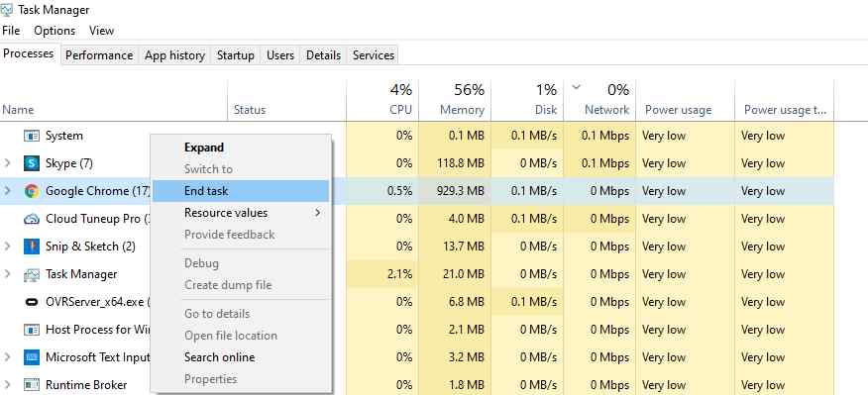Select the OVRServer_x64.exe process icon
Image resolution: width=868 pixels, height=395 pixels.
pos(32,302)
